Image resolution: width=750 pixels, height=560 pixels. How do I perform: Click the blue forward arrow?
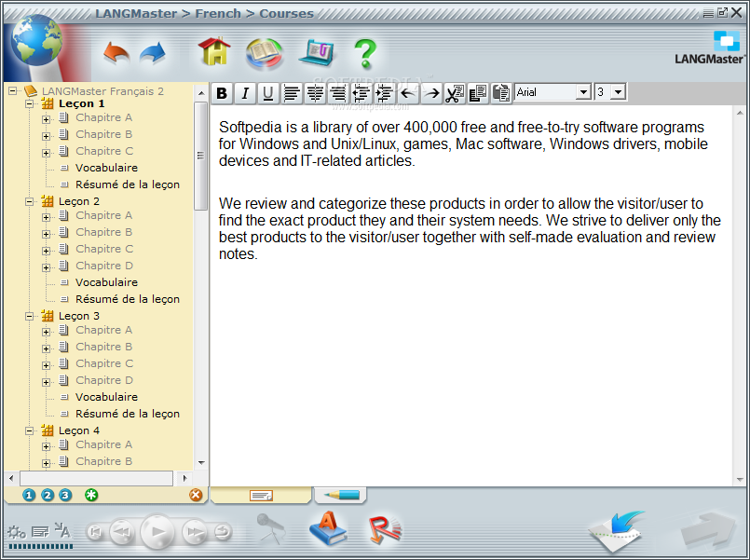click(153, 53)
